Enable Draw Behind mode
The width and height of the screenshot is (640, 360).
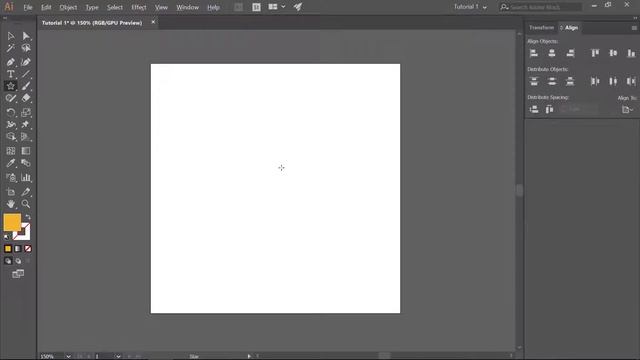pos(18,261)
